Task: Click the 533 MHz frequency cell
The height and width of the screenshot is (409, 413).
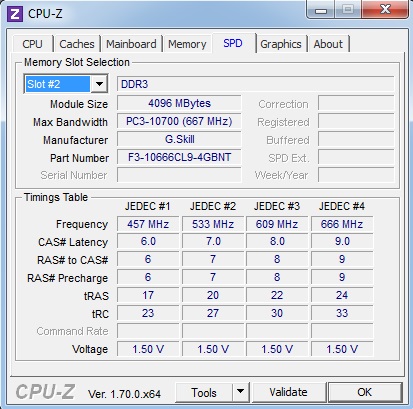Action: pos(213,224)
